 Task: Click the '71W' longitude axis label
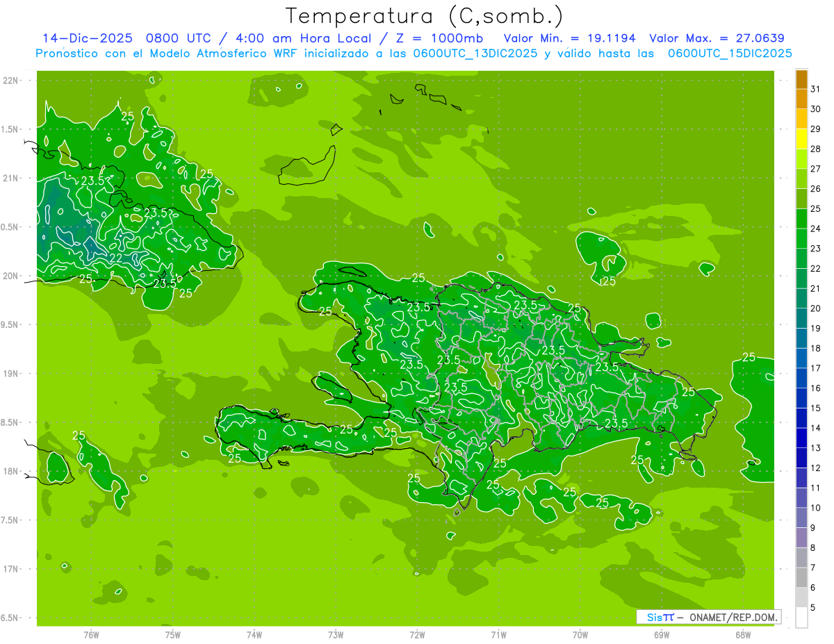(x=498, y=634)
